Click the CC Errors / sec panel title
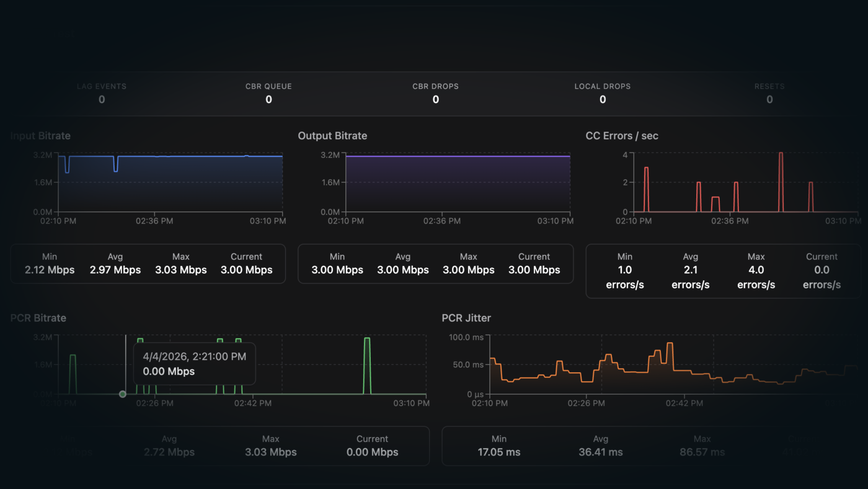The height and width of the screenshot is (489, 868). (x=622, y=135)
